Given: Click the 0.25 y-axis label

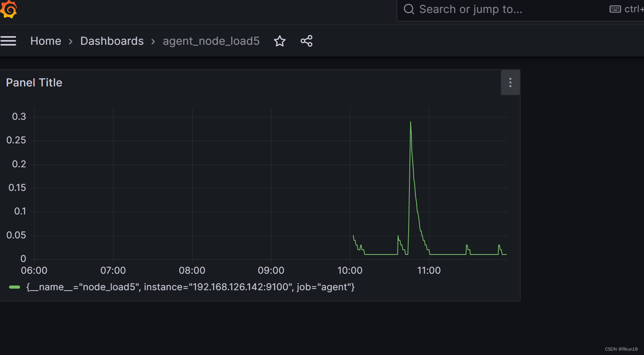Looking at the screenshot, I should (16, 140).
